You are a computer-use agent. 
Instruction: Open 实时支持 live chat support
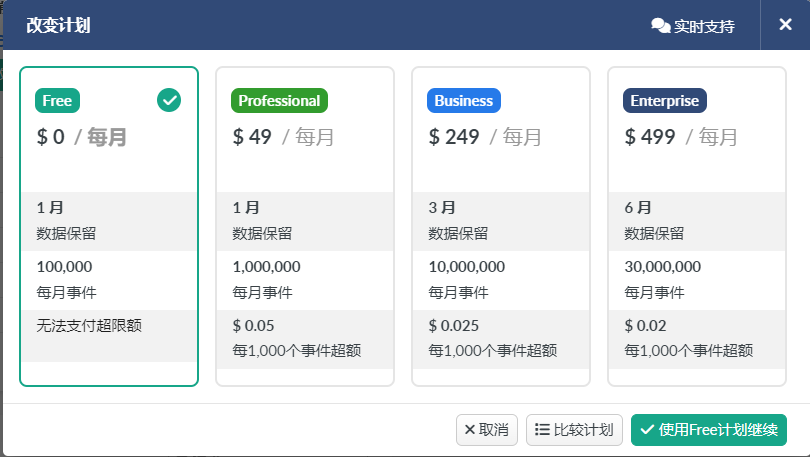point(693,26)
